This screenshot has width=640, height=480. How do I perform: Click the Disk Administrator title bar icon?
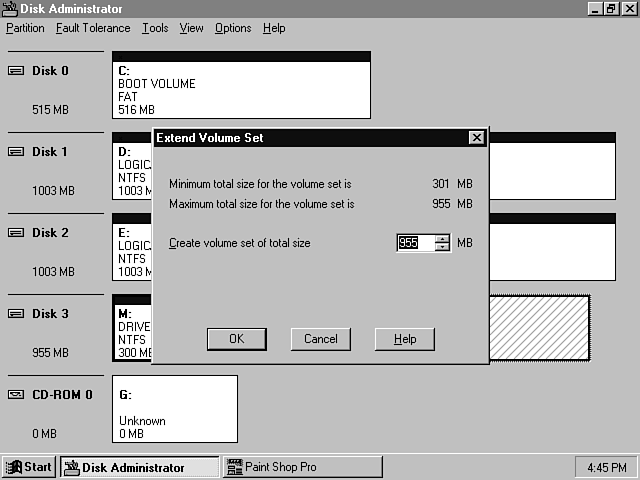[9, 8]
